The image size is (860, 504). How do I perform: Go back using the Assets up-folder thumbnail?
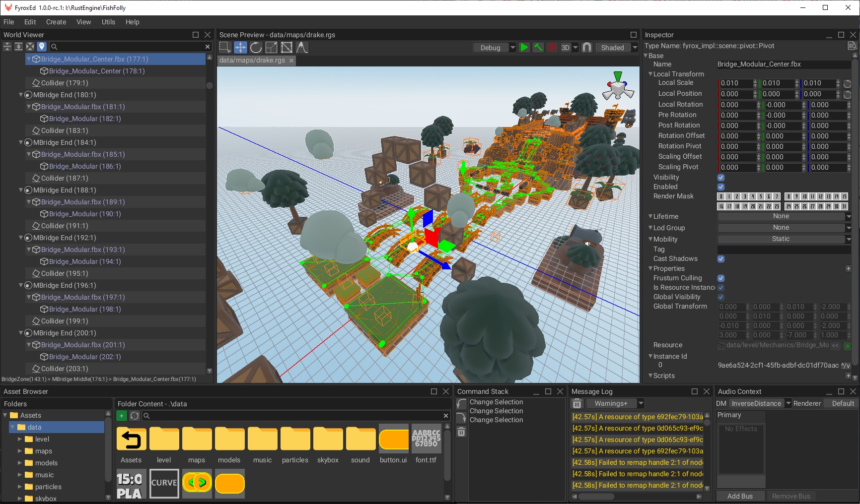click(131, 440)
